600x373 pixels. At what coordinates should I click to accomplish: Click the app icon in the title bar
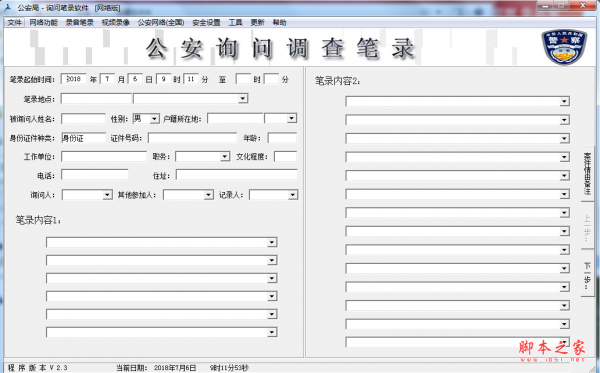(7, 7)
